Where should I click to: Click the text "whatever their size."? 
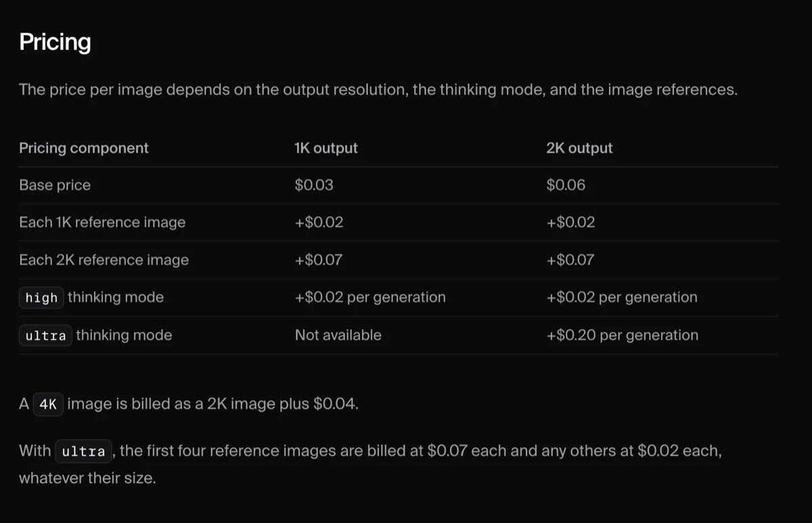(87, 478)
